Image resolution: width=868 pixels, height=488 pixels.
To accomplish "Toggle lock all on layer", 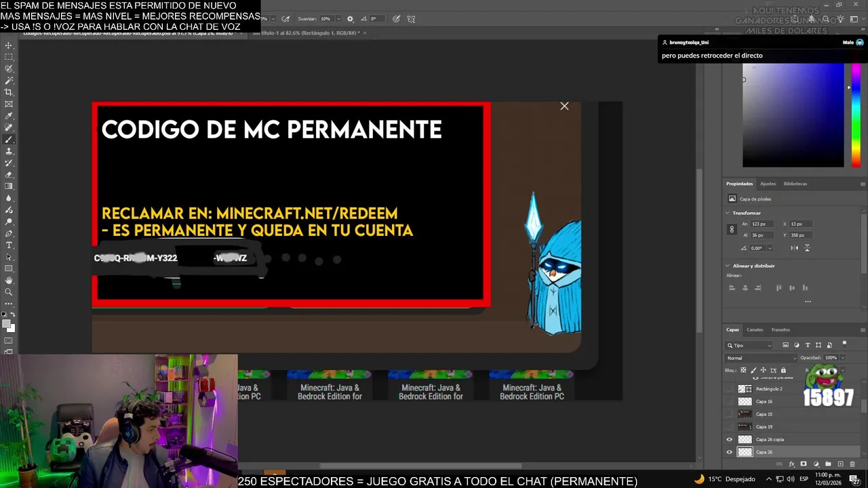I will click(x=783, y=370).
